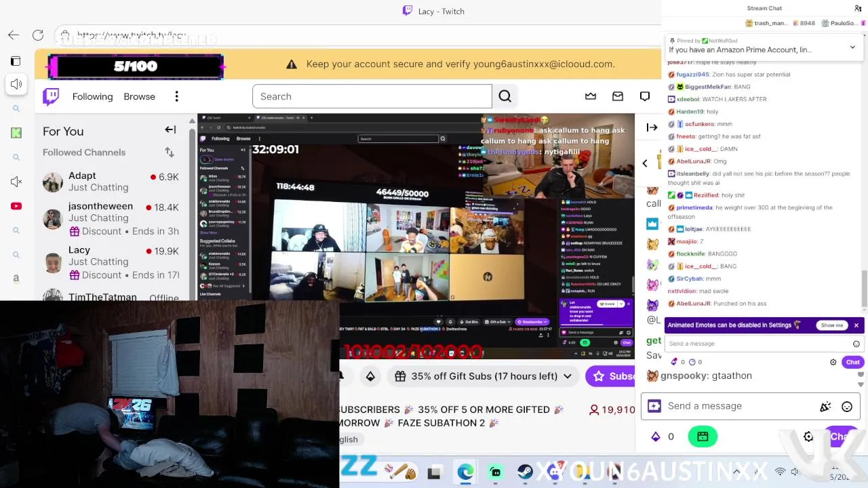This screenshot has height=488, width=868.
Task: Expand the pinned Amazon Prime message chevron
Action: 852,47
